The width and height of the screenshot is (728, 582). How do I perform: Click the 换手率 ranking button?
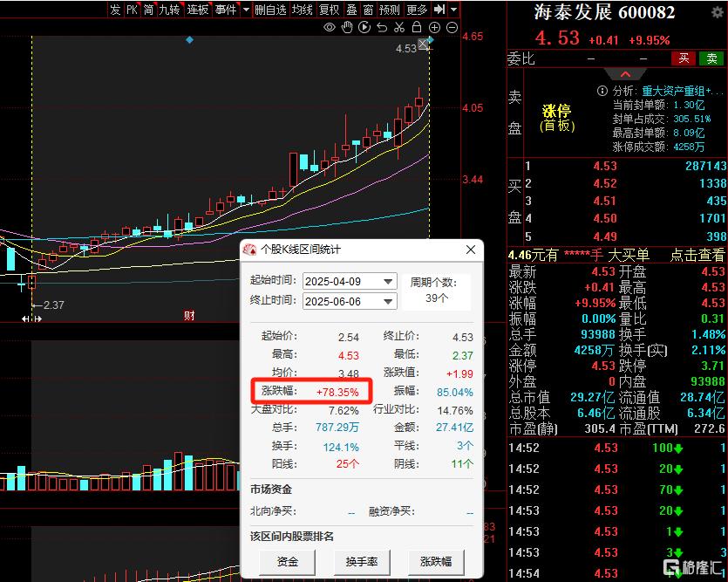[x=362, y=562]
